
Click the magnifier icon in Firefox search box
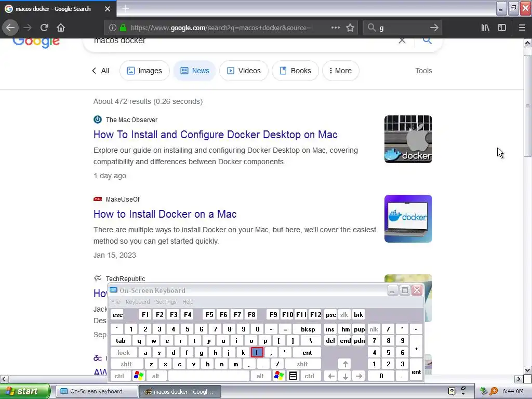pos(372,28)
